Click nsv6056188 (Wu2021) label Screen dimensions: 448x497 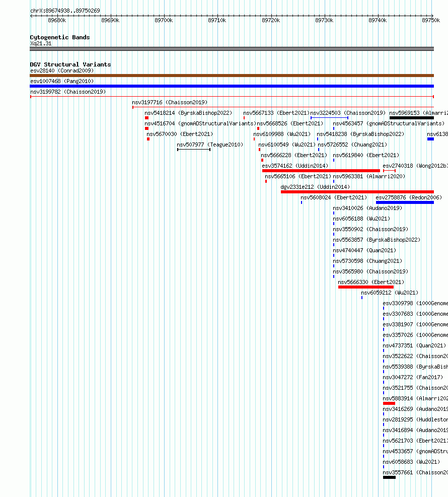361,219
